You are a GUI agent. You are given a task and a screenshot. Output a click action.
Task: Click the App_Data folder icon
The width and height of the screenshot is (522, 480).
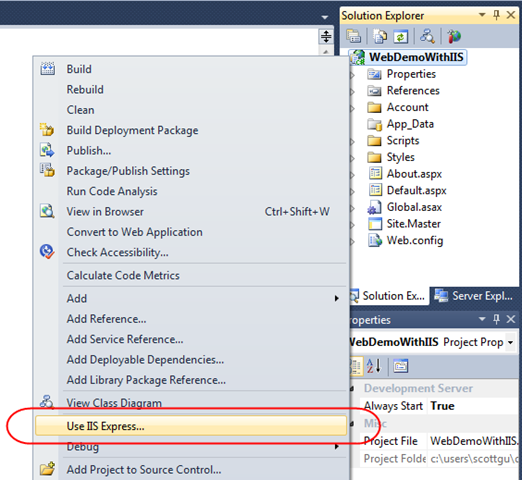(x=374, y=124)
